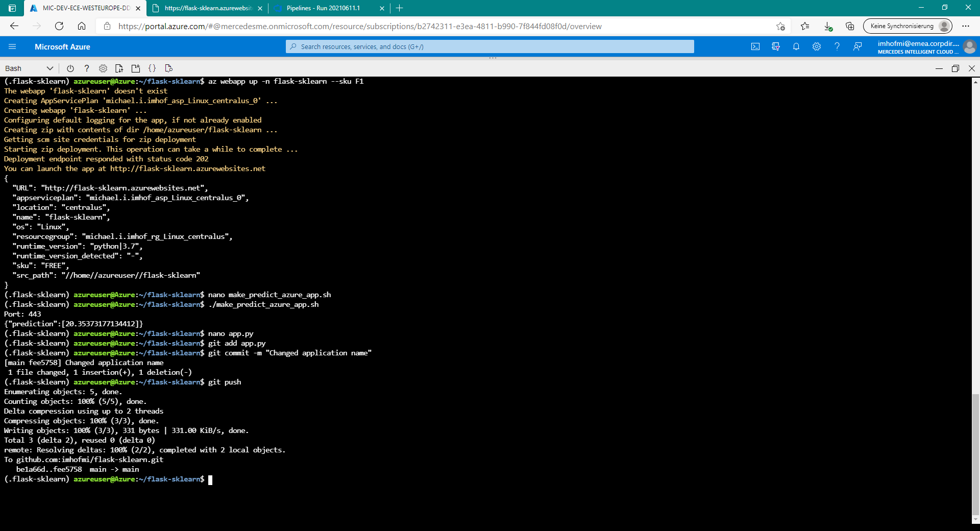Viewport: 980px width, 531px height.
Task: Click the terminal vertical scrollbar thumb
Action: (975, 454)
